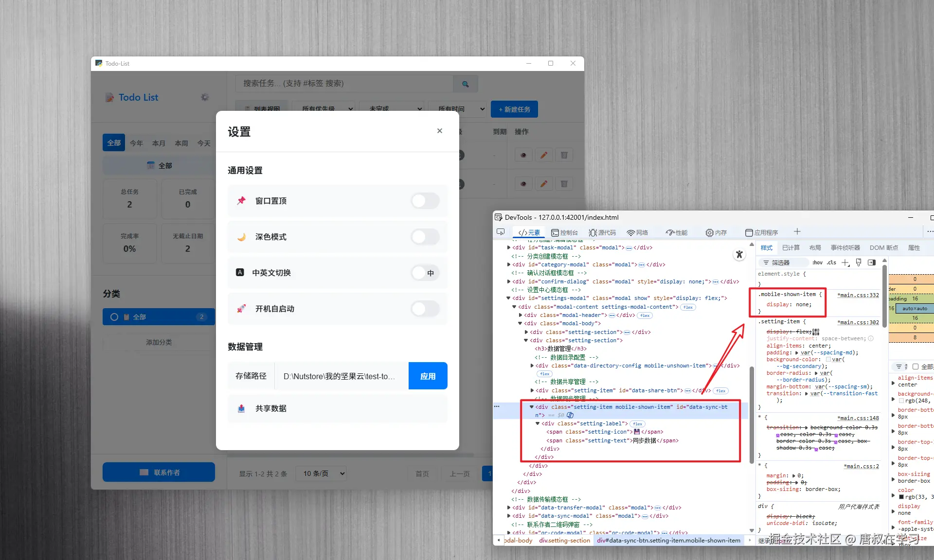Viewport: 934px width, 560px height.
Task: Click the new style rule plus icon
Action: [845, 262]
